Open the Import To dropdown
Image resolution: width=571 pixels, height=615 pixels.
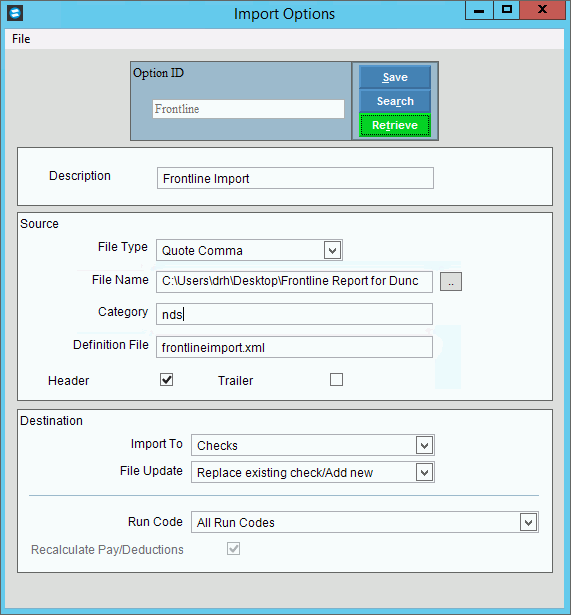point(424,446)
